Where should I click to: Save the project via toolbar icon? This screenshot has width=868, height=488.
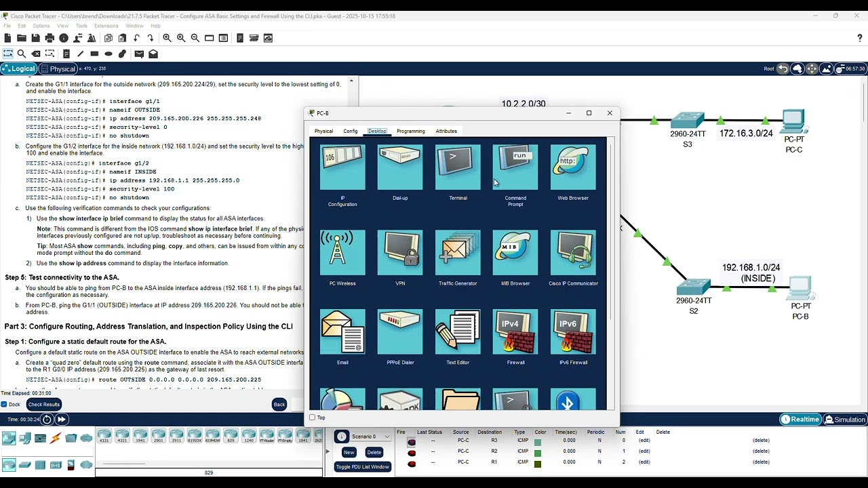tap(35, 38)
